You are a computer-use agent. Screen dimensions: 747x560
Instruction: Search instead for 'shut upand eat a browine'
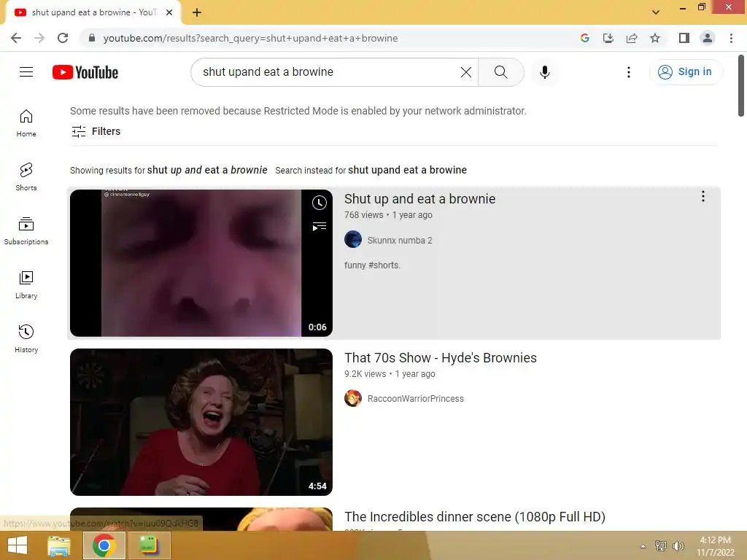pos(407,170)
